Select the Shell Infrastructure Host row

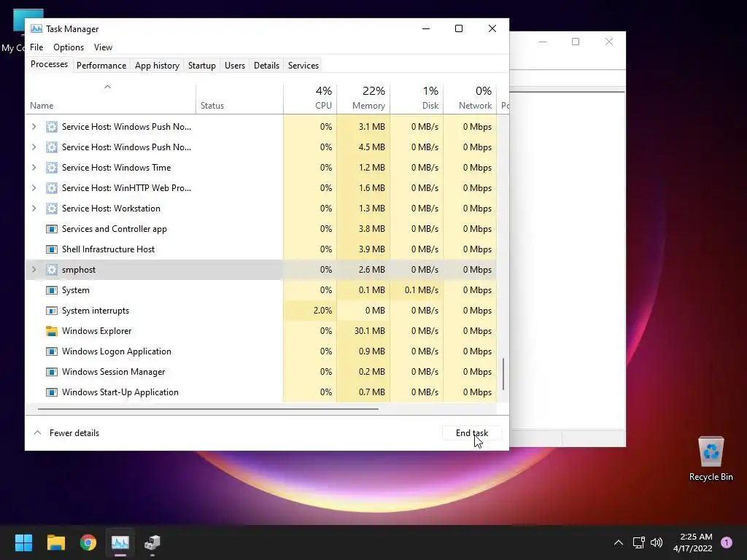260,249
